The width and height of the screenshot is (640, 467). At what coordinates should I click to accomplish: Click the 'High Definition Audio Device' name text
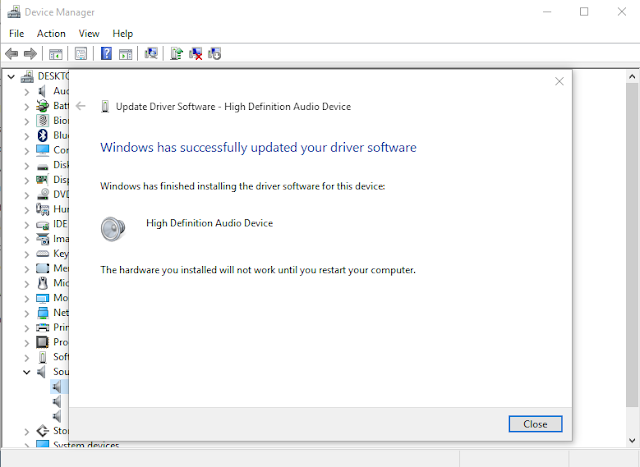pos(209,223)
